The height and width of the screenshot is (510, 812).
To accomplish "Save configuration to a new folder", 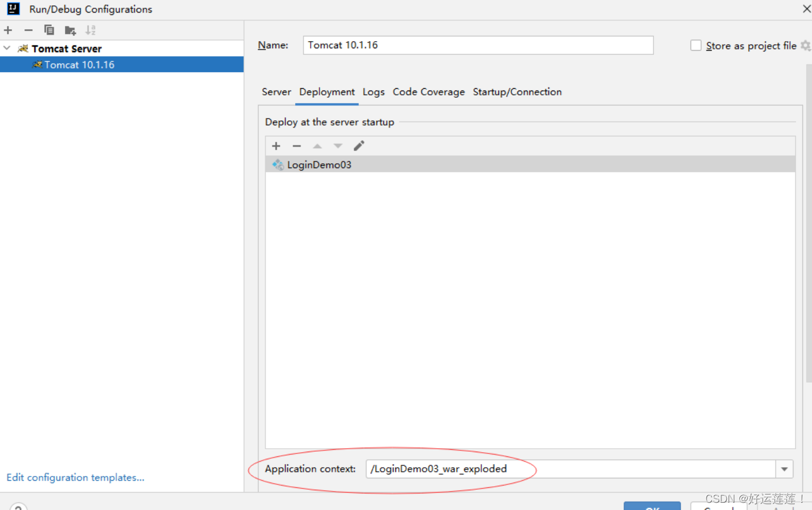I will [x=70, y=30].
